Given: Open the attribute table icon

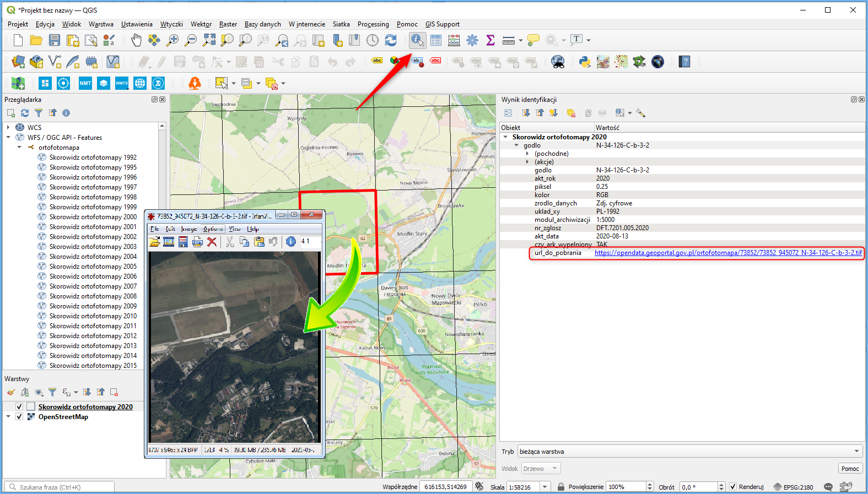Looking at the screenshot, I should click(436, 40).
